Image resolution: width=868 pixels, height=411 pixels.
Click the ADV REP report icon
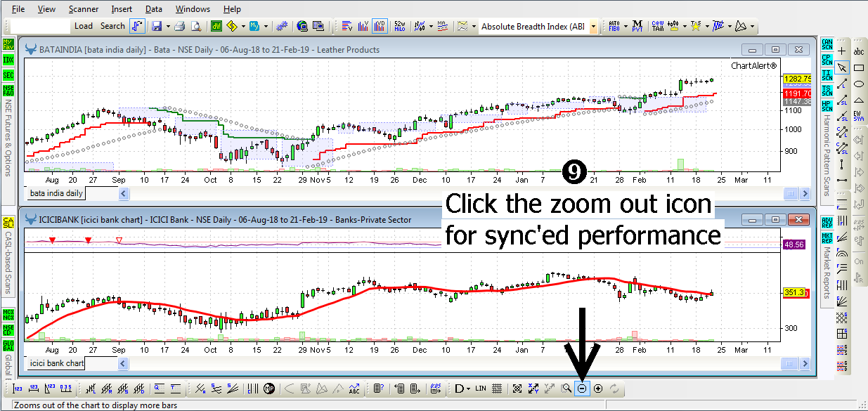click(827, 223)
